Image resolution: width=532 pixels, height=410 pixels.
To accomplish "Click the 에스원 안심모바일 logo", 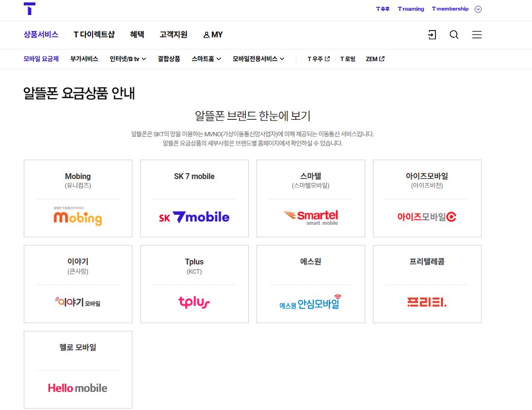I will pyautogui.click(x=310, y=302).
